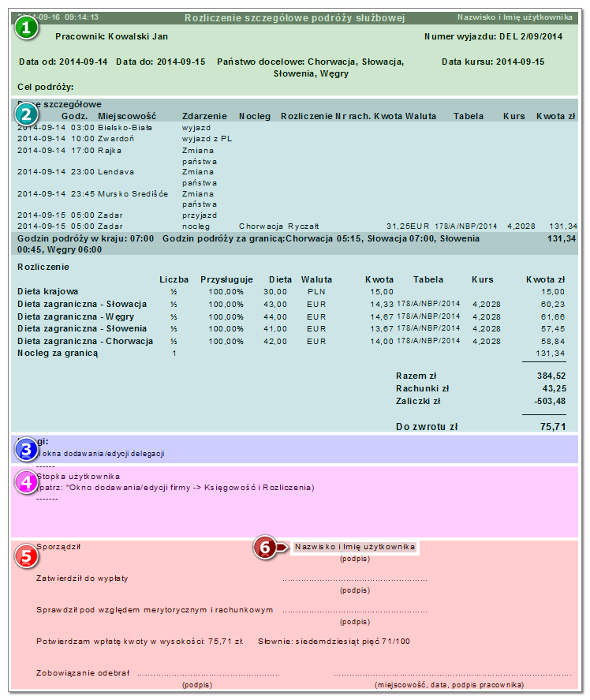Click the 'Pracownik: Kowalski Jan' field
The height and width of the screenshot is (700, 590).
111,36
